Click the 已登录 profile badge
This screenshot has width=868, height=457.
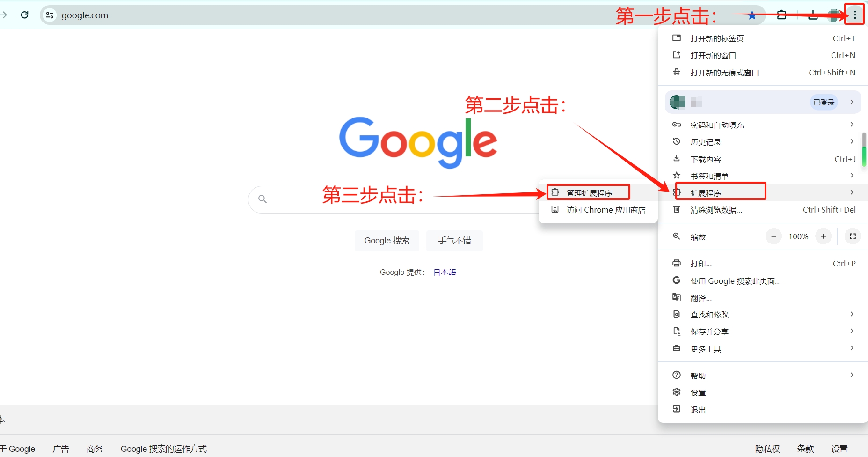pyautogui.click(x=824, y=102)
